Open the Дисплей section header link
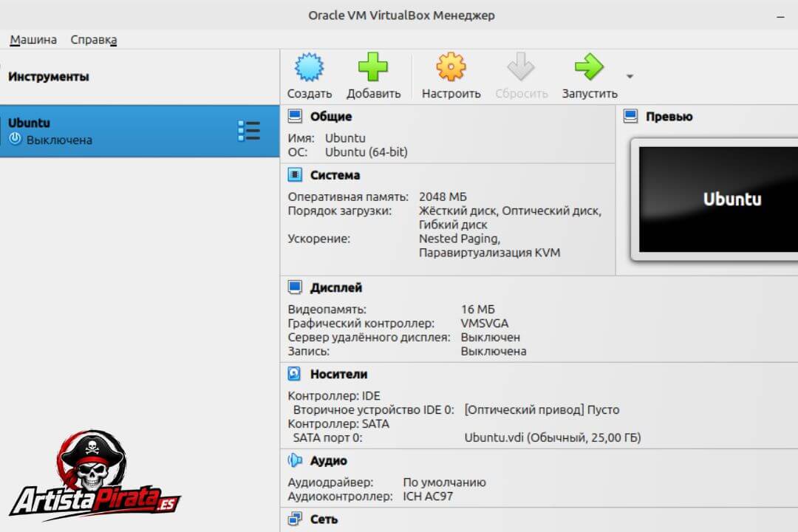This screenshot has width=798, height=532. click(336, 287)
